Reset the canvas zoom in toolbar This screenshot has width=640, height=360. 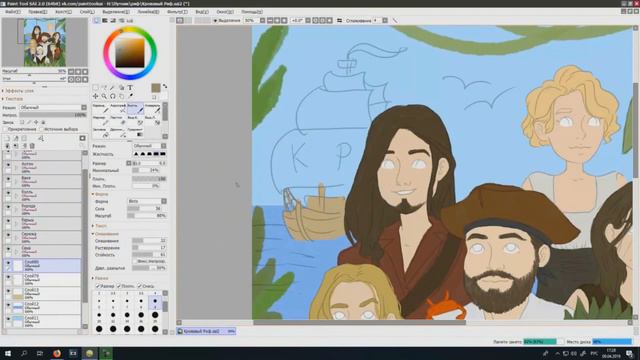284,20
